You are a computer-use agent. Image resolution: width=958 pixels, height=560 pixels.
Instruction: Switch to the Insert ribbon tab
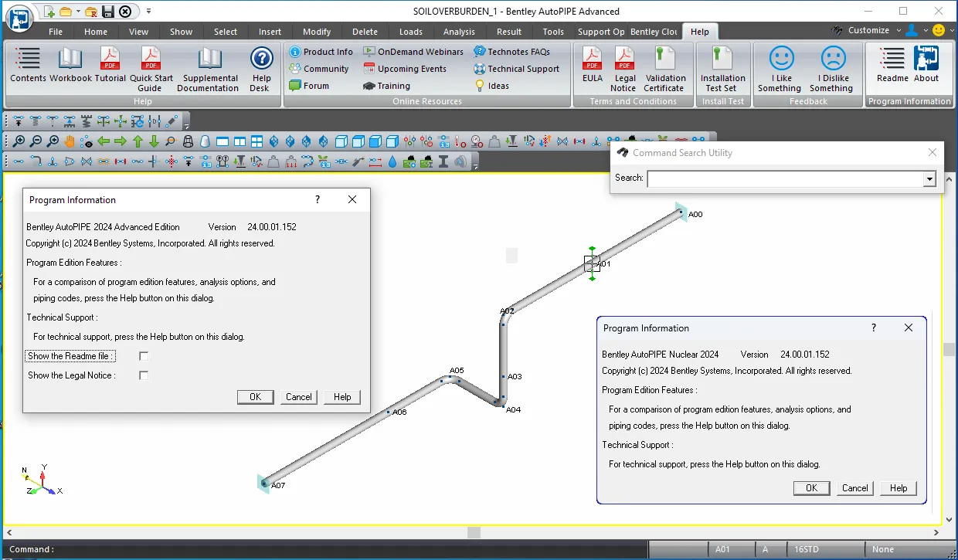[x=270, y=32]
